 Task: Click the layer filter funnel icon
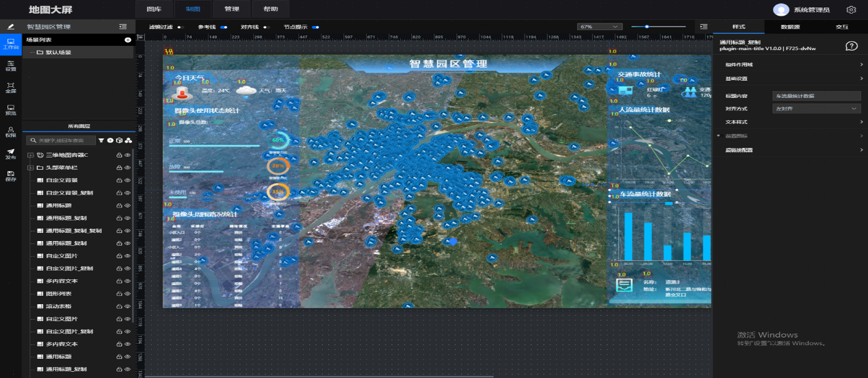point(101,140)
